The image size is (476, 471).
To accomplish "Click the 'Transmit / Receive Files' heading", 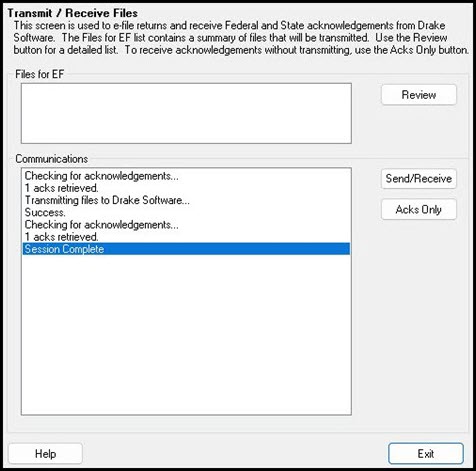I will click(x=73, y=13).
